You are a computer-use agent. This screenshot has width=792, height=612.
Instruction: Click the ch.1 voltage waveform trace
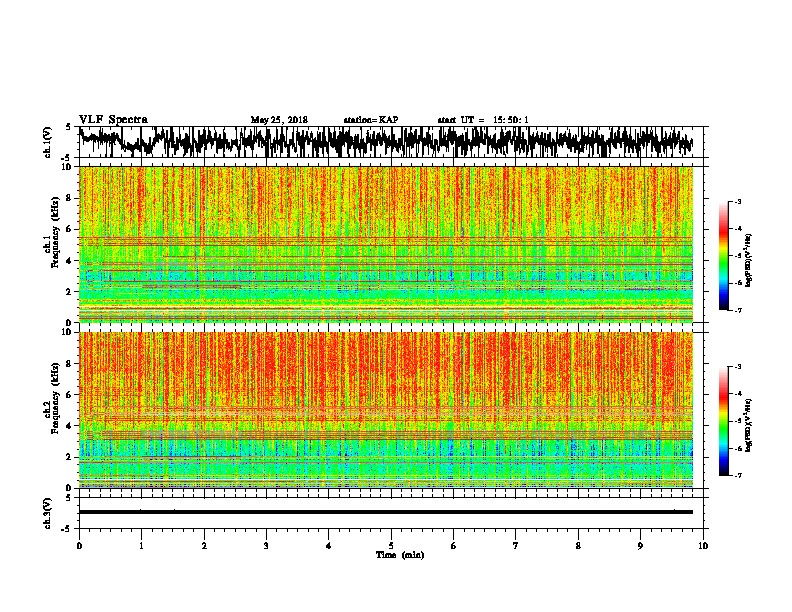[386, 142]
